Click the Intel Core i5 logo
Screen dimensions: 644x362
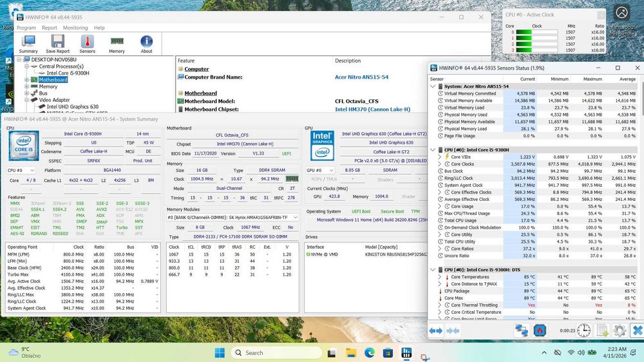24,146
